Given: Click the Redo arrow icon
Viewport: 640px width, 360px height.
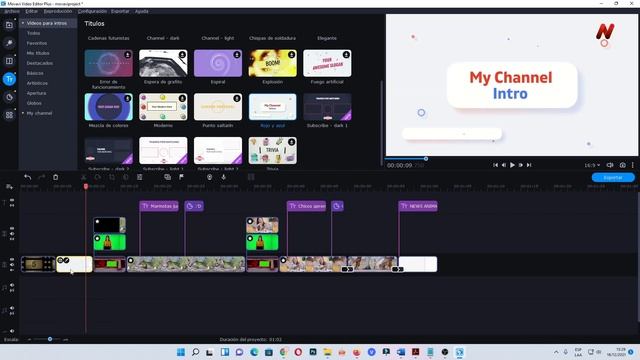Looking at the screenshot, I should point(41,177).
